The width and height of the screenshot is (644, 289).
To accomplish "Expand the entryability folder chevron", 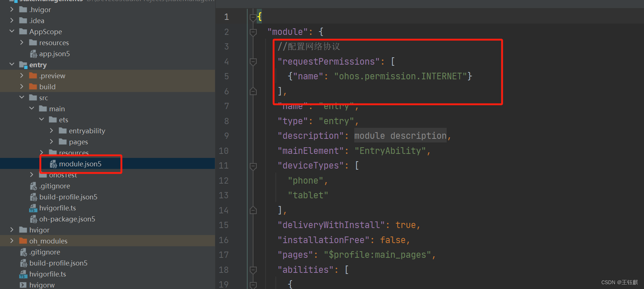I will [51, 131].
